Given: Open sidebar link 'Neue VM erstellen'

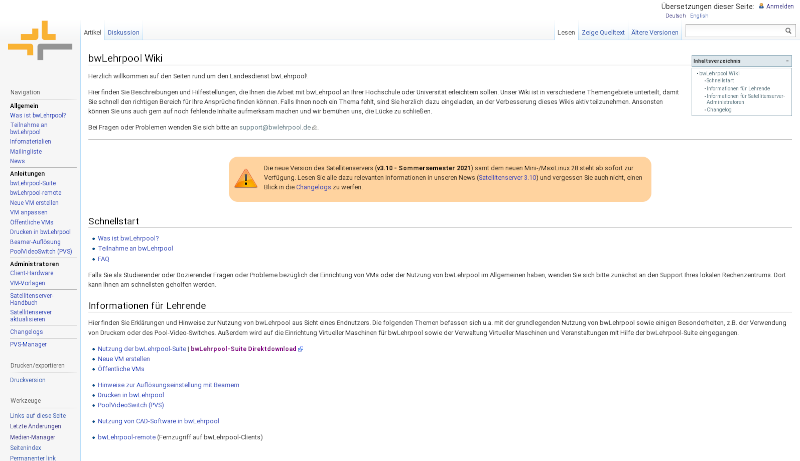Looking at the screenshot, I should 34,202.
